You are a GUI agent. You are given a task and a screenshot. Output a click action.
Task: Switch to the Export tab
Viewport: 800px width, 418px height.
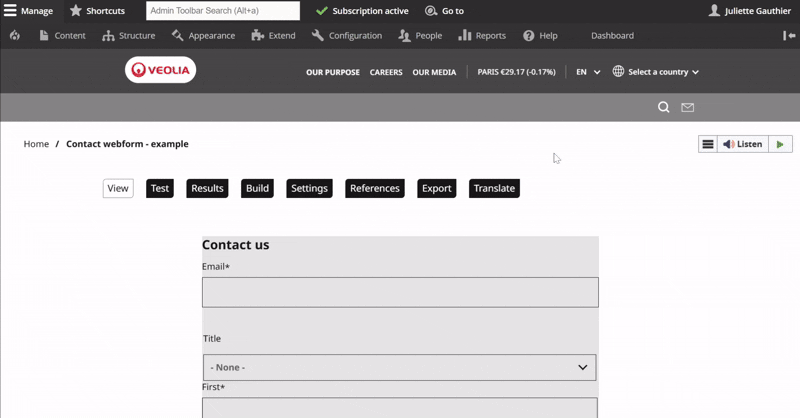(x=437, y=188)
